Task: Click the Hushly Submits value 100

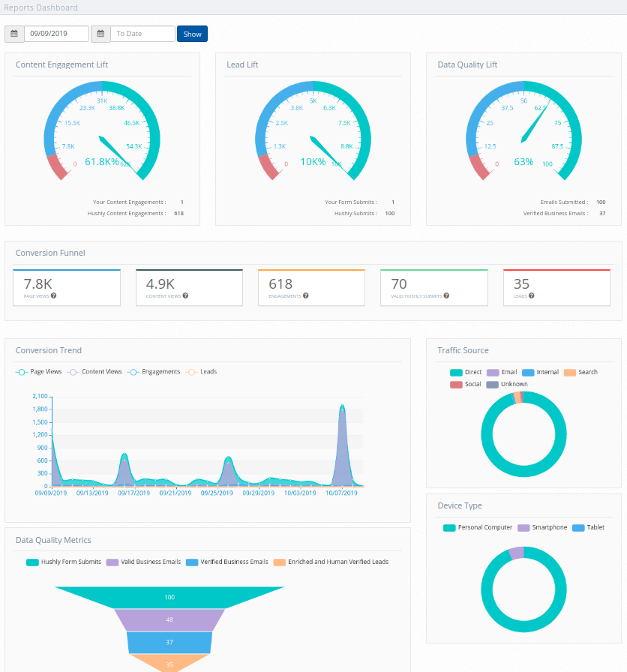Action: [390, 214]
